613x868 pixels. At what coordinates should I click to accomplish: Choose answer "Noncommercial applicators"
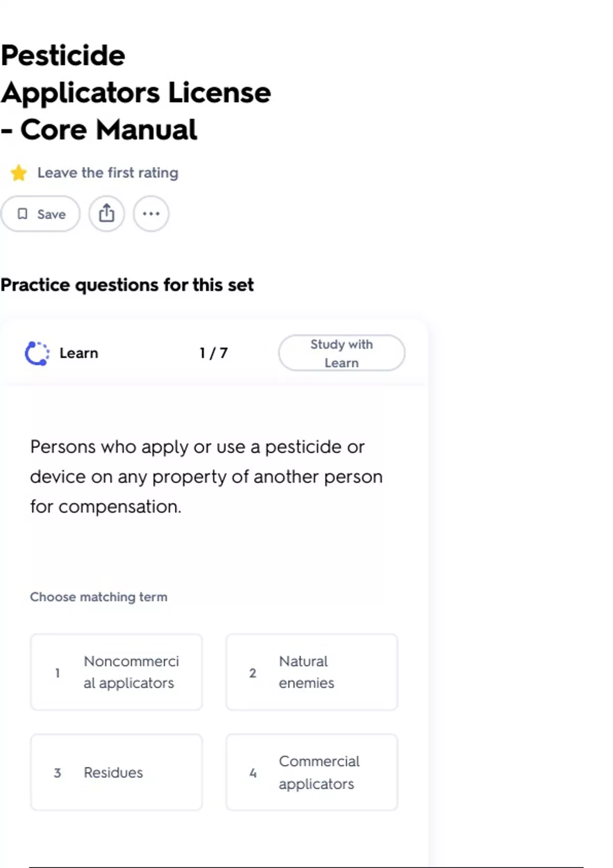[116, 672]
